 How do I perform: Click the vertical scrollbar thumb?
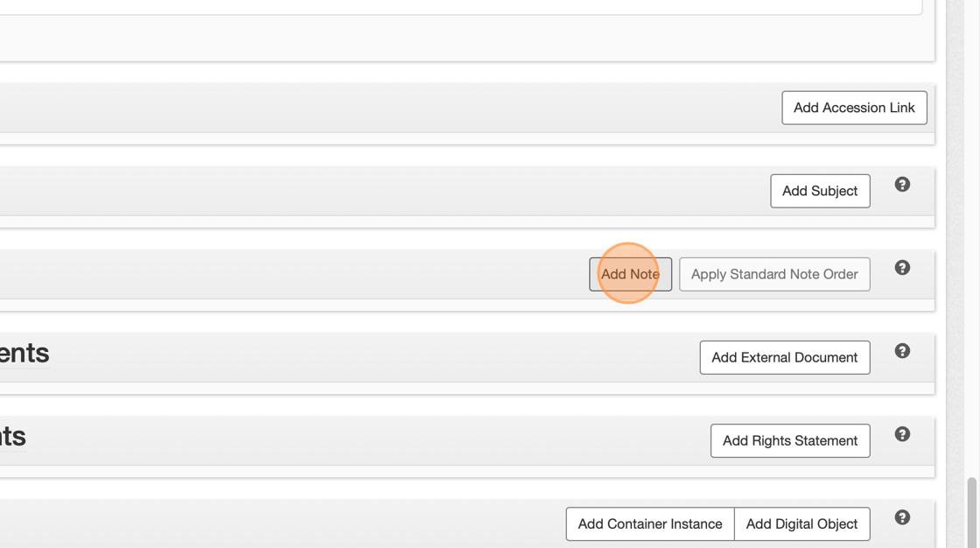tap(971, 512)
